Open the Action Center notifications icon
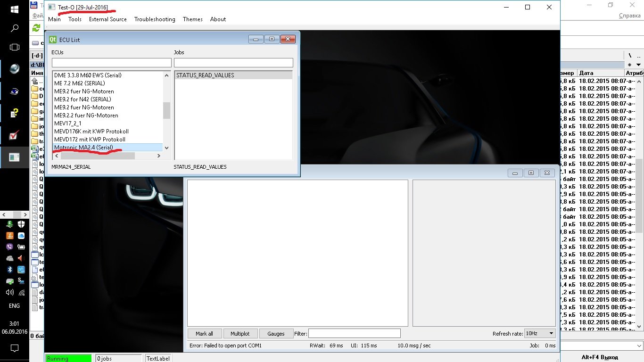The image size is (644, 362). pyautogui.click(x=14, y=348)
